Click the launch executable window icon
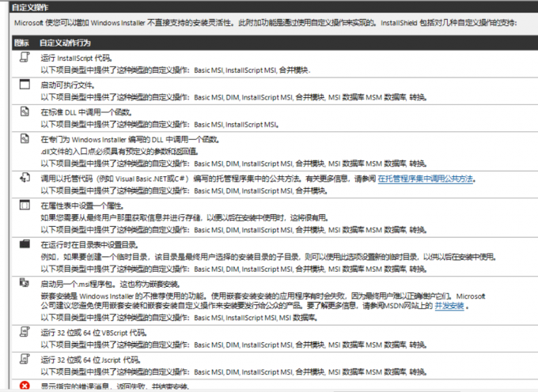Image resolution: width=538 pixels, height=392 pixels. tap(25, 84)
